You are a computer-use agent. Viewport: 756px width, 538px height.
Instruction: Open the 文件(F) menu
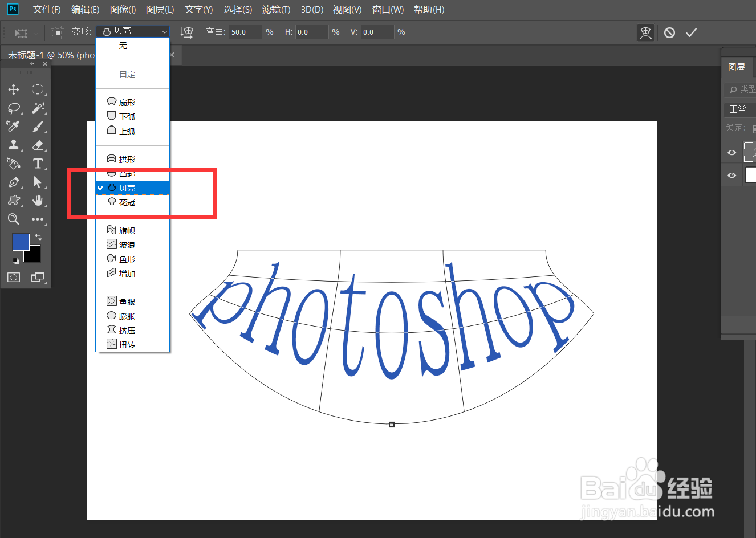tap(47, 9)
